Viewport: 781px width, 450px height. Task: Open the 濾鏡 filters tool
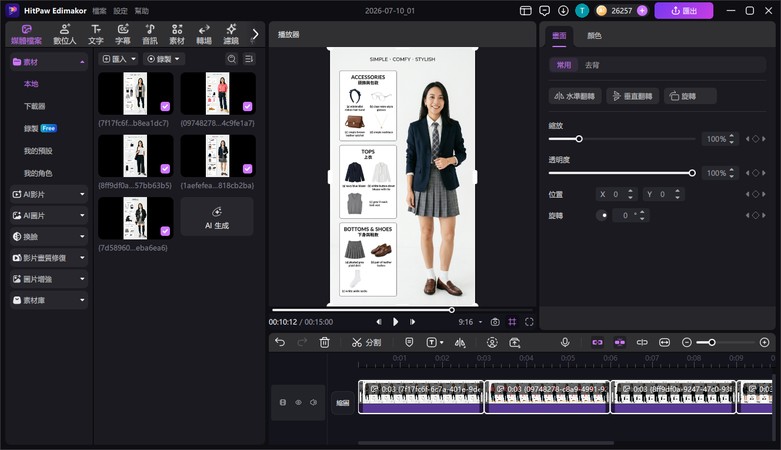[231, 34]
